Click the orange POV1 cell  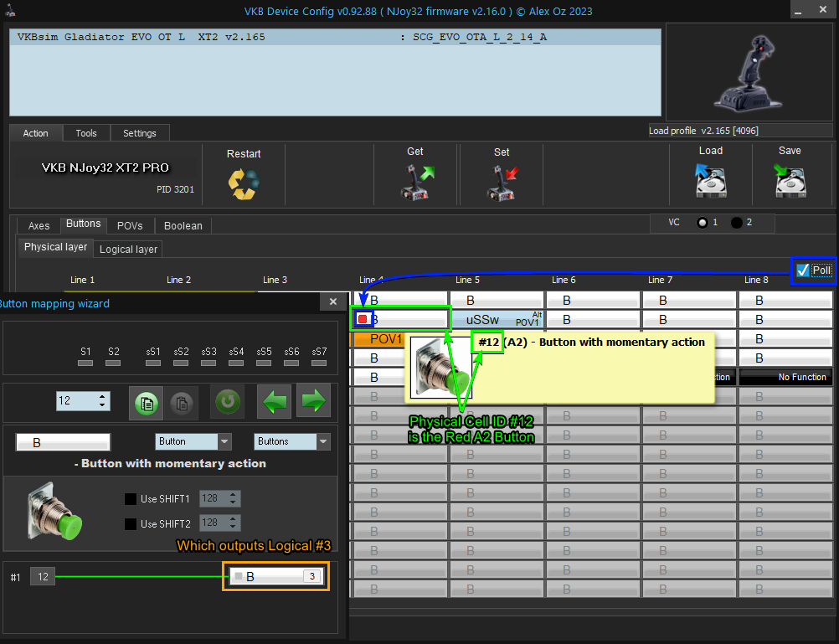tap(378, 339)
